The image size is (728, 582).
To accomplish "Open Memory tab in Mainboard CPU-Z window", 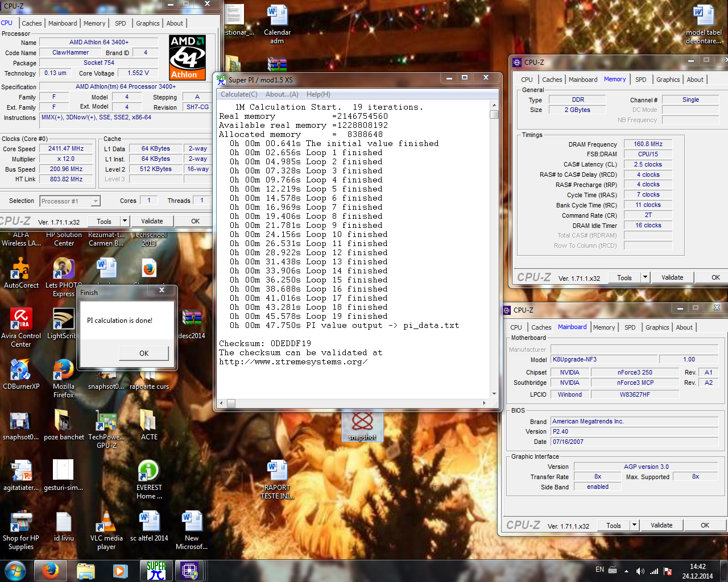I will (604, 327).
